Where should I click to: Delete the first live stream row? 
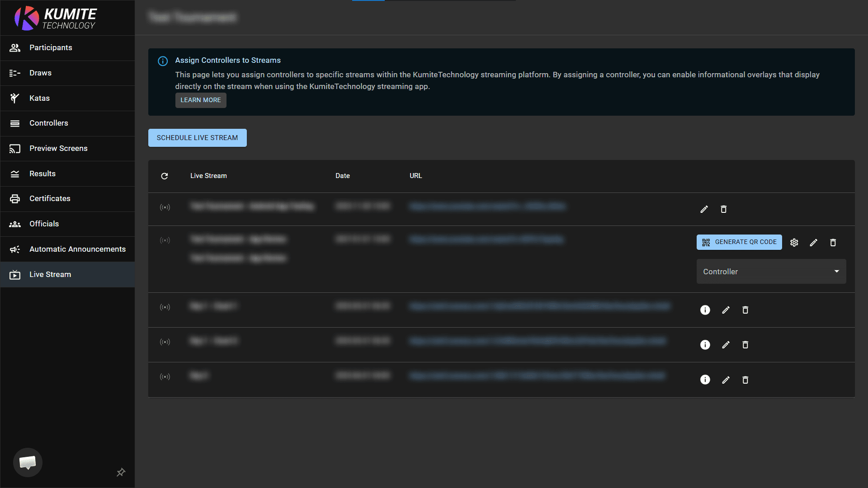[x=723, y=209]
